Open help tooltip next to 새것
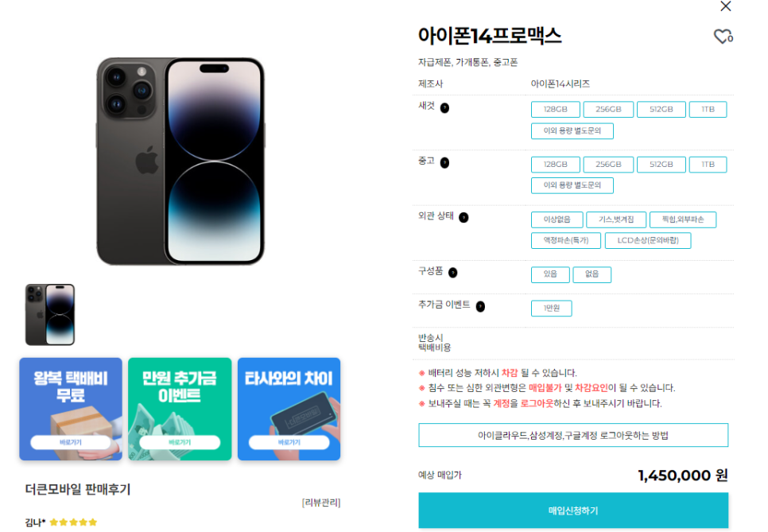This screenshot has width=768, height=532. (444, 108)
